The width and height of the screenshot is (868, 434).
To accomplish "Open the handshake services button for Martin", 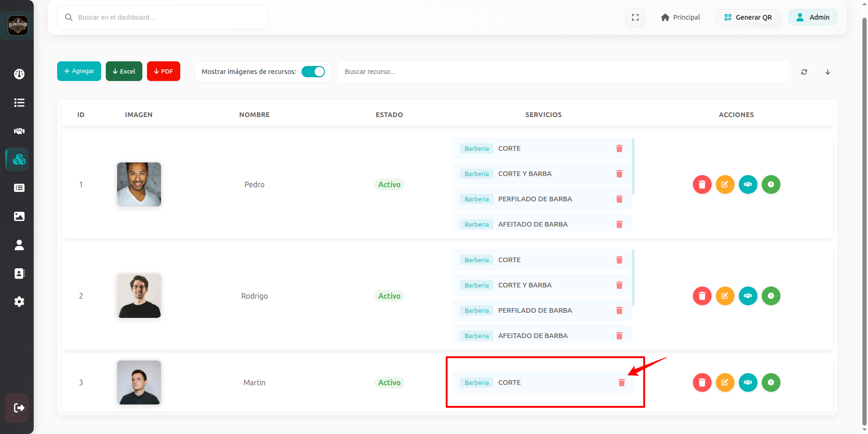I will 748,383.
